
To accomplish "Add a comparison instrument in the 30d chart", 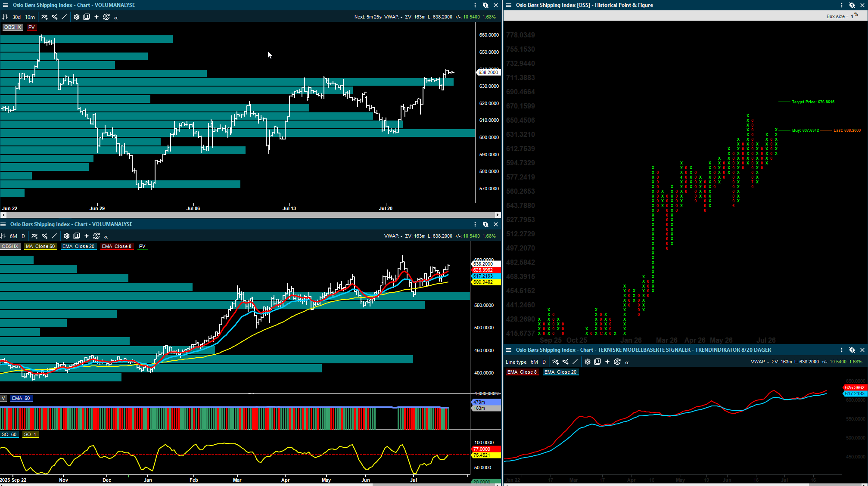I will coord(54,17).
